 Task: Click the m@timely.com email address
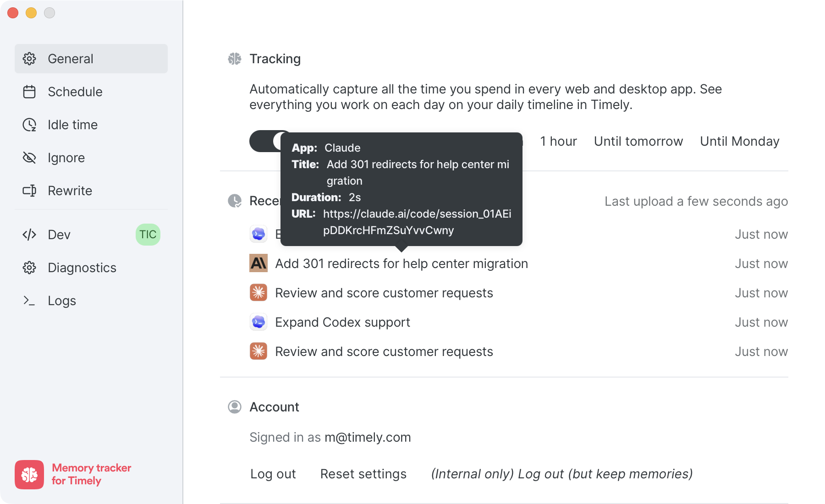(x=368, y=437)
